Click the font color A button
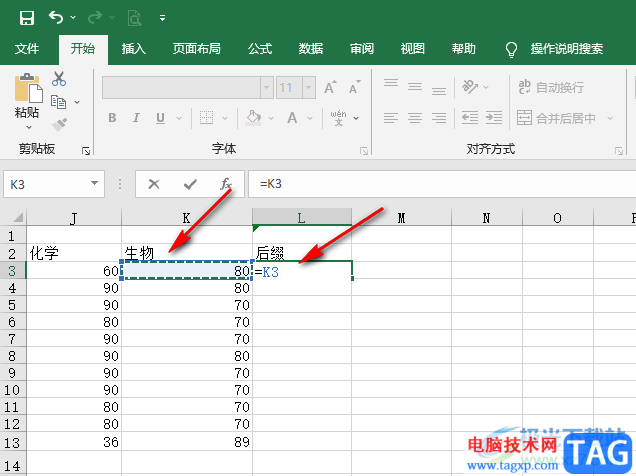636x476 pixels. pyautogui.click(x=292, y=118)
